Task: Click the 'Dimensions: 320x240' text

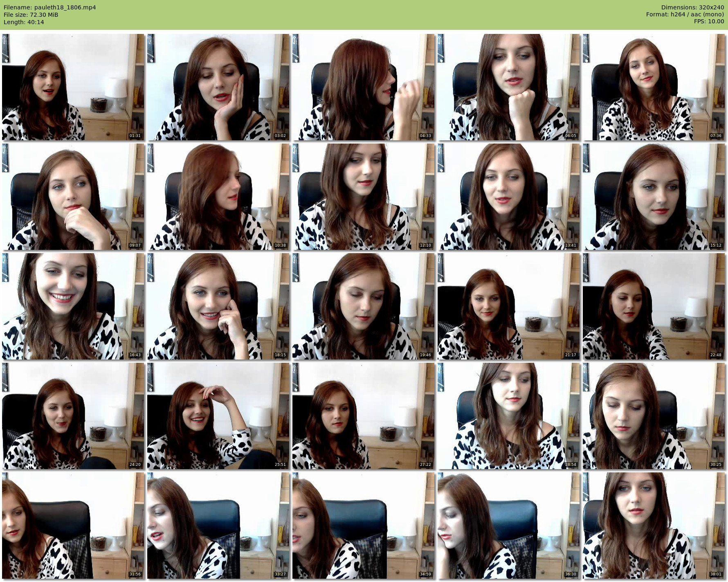Action: pyautogui.click(x=692, y=7)
